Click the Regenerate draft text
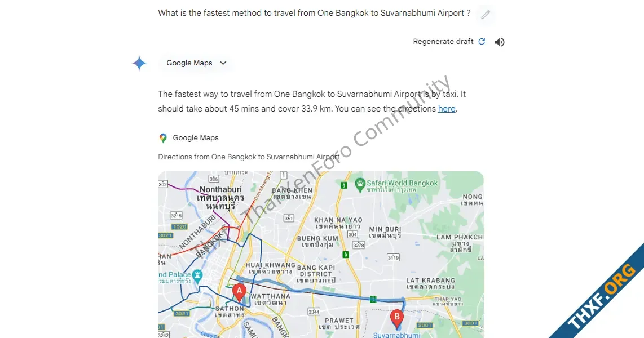 [x=443, y=42]
